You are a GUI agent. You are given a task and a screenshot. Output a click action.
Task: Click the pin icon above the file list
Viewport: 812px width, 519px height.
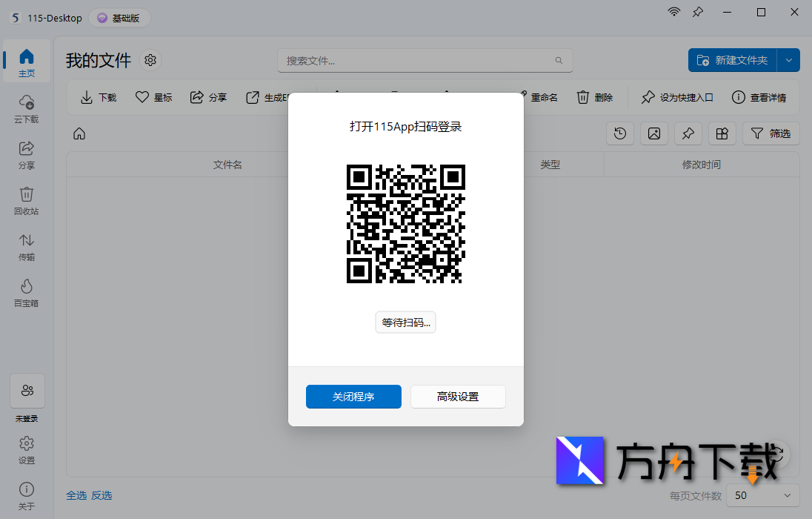click(688, 133)
